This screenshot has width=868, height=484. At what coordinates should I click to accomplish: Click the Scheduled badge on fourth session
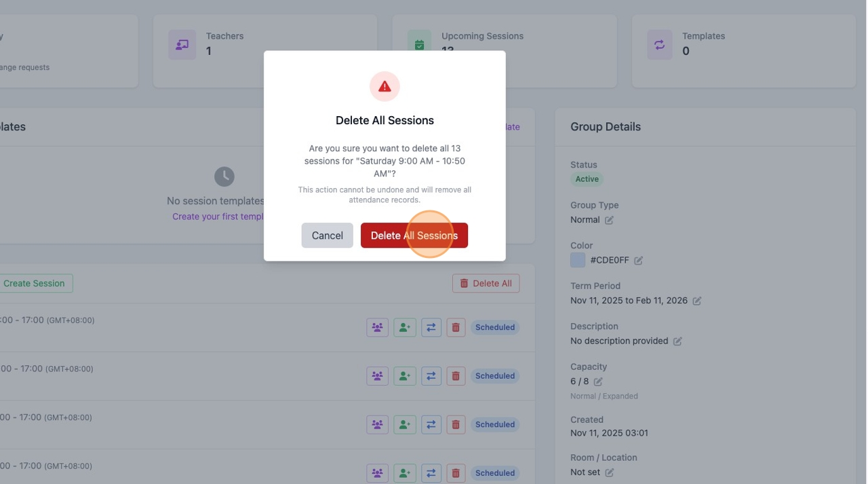point(495,473)
